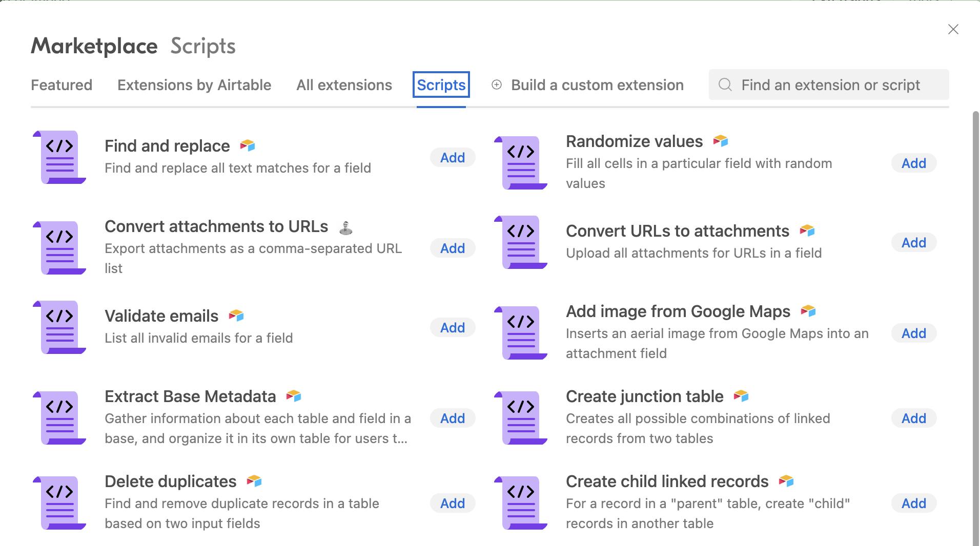Image resolution: width=980 pixels, height=546 pixels.
Task: Click the Find and replace script icon
Action: pos(60,157)
